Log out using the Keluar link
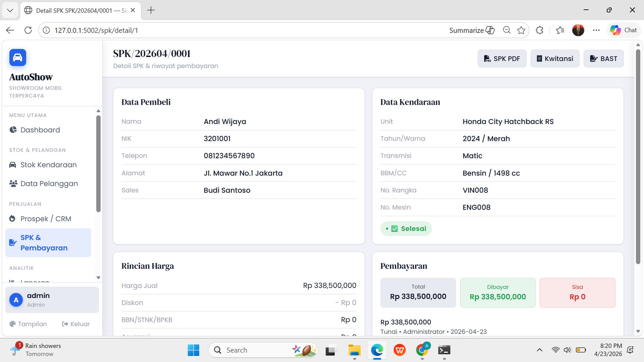This screenshot has width=644, height=362. 76,324
